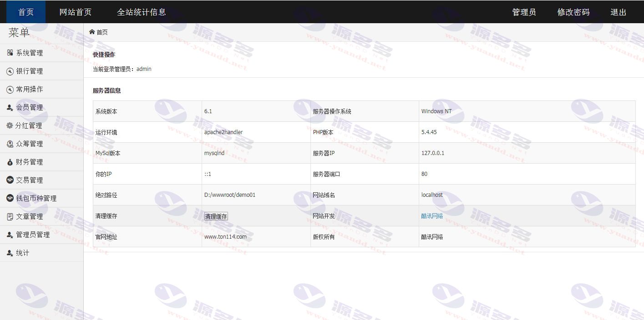Click the 快捷操作 heading
Viewport: 644px width, 320px height.
tap(104, 55)
